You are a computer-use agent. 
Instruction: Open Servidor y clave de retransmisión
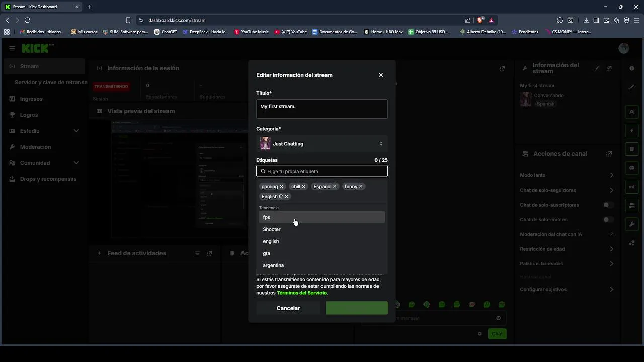(x=50, y=82)
